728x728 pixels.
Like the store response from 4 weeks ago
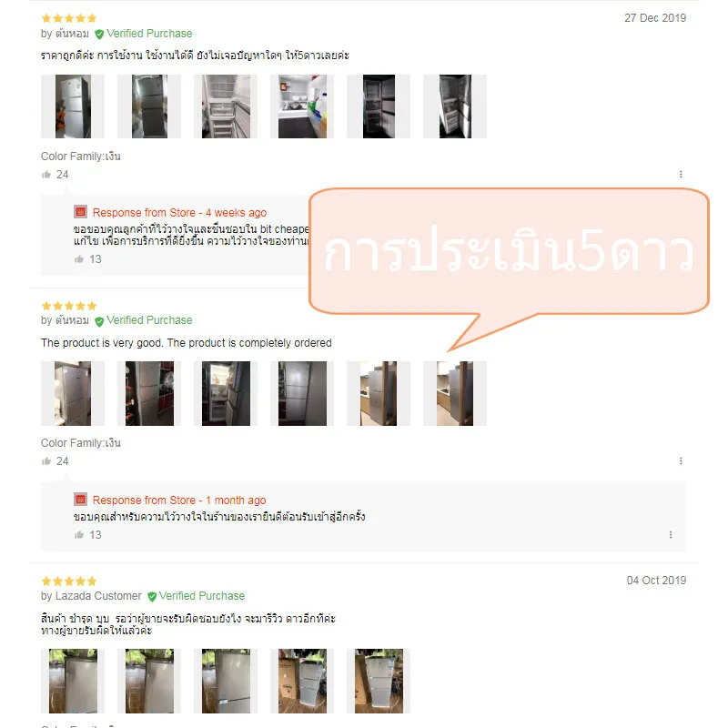click(x=79, y=259)
